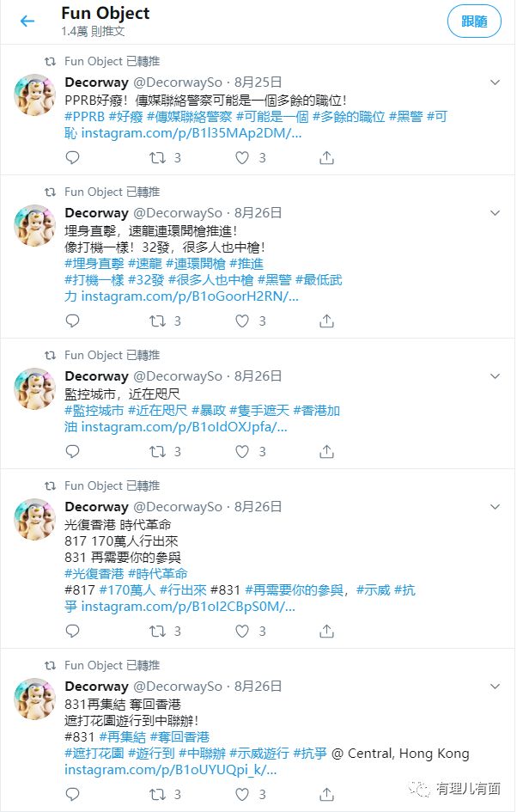This screenshot has height=812, width=517.
Task: Retweet the 831再集結 奪回香港 tweet
Action: (157, 794)
